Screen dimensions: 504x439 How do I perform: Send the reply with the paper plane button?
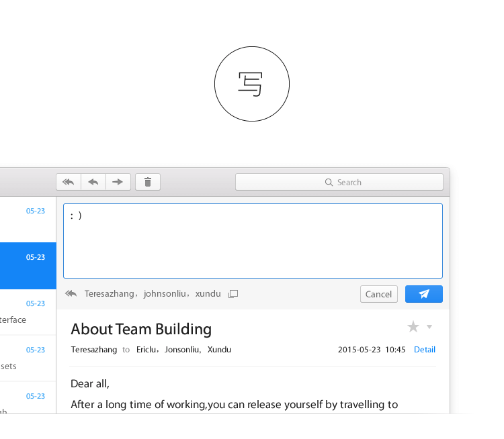click(423, 294)
